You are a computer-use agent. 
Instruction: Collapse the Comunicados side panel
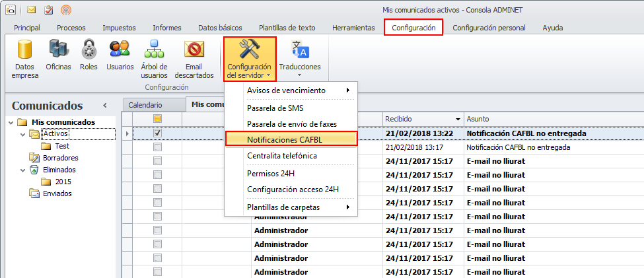[x=105, y=106]
